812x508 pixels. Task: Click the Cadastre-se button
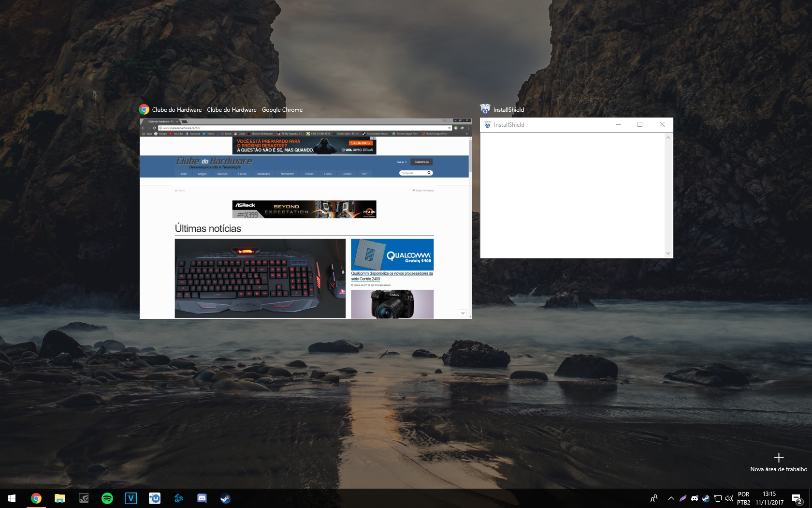[421, 162]
